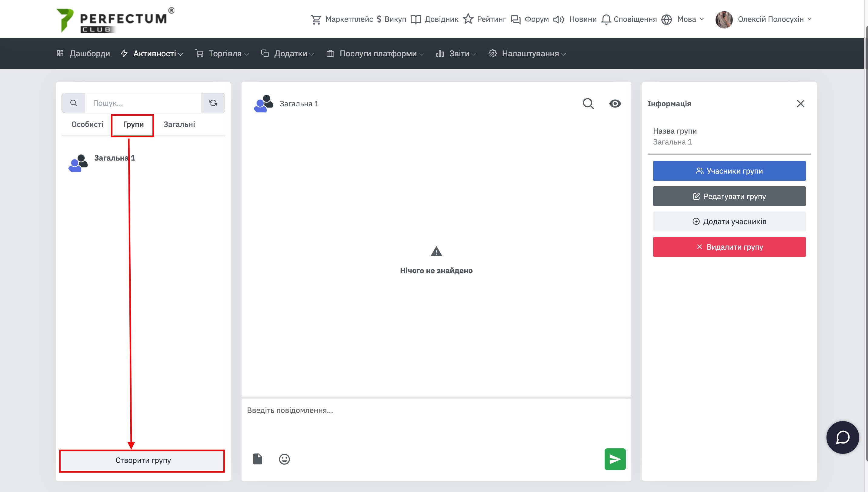Close the Інформація panel

pos(800,103)
